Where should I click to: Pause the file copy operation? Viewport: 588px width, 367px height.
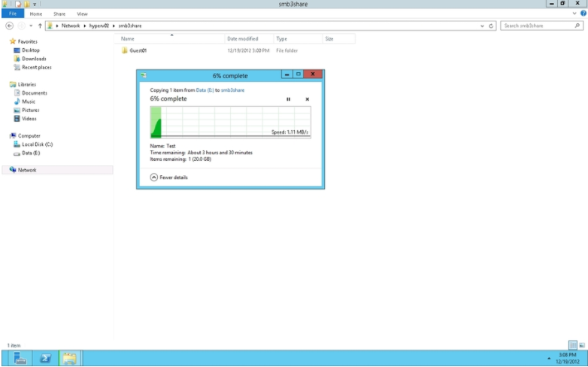point(288,99)
